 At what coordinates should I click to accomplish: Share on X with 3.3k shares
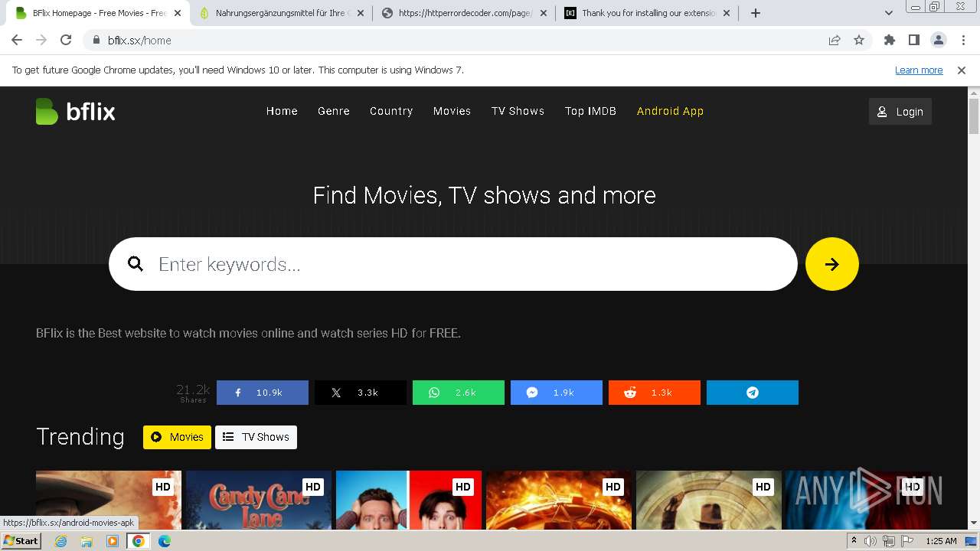pos(361,393)
